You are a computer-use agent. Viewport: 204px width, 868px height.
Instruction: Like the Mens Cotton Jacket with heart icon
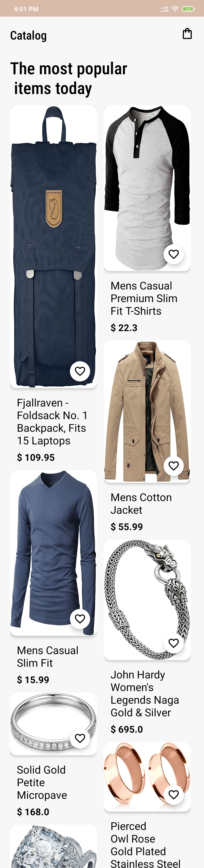click(x=174, y=466)
